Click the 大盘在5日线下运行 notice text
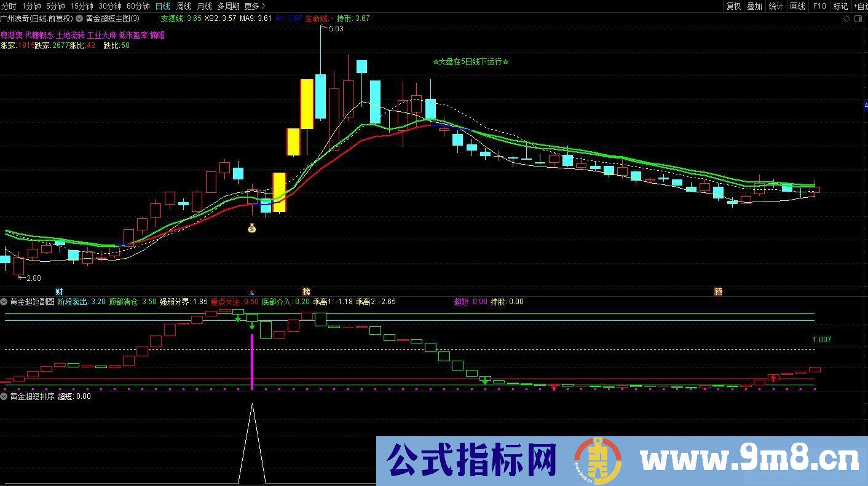 coord(471,62)
